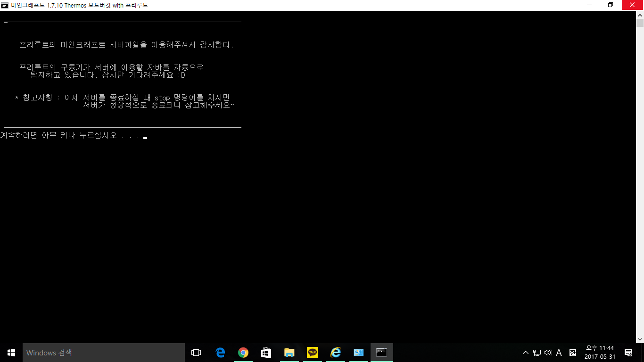Click the line '탐지하고 있습니다. 잠시만 기다려주세요 :D'
Screen dimensions: 644x362
108,75
